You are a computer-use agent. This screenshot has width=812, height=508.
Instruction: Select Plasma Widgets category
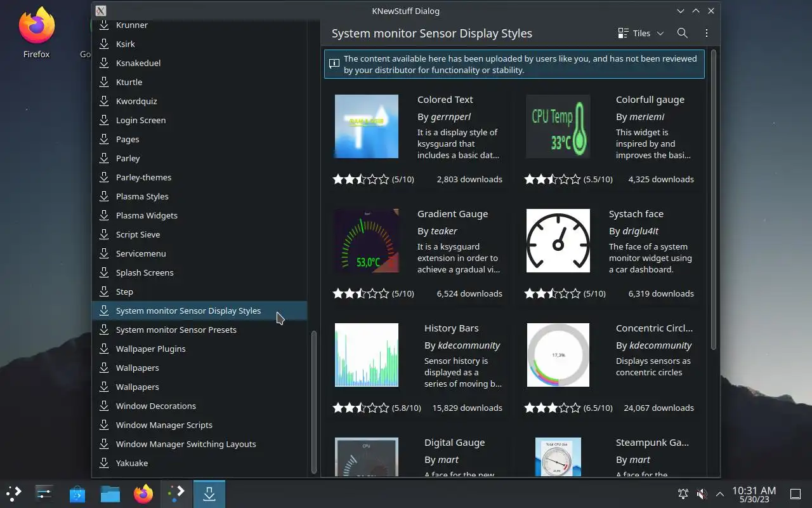(199, 215)
